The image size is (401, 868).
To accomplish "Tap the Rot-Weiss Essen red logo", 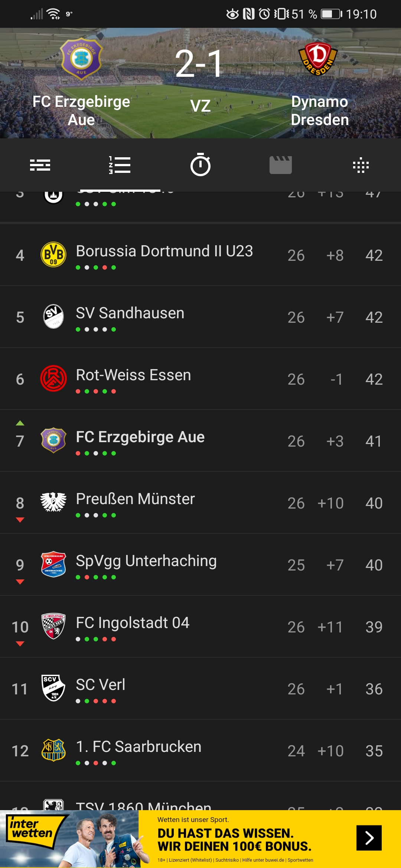I will point(53,379).
